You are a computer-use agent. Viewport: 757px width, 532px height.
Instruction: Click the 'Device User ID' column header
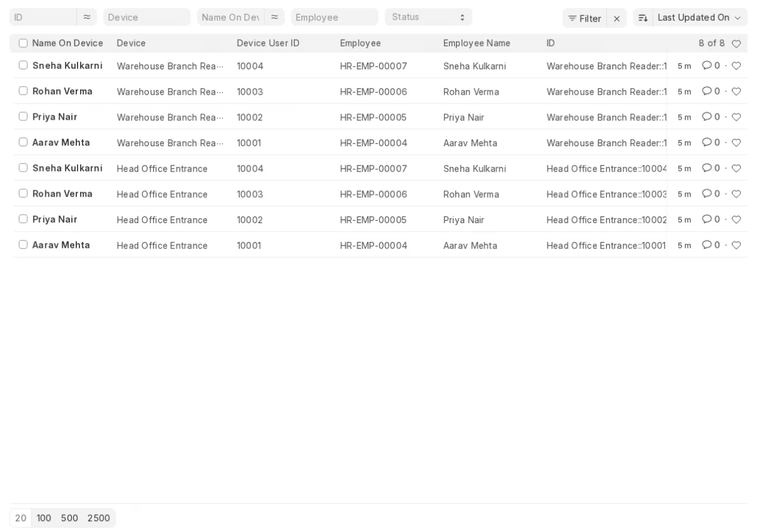click(268, 43)
